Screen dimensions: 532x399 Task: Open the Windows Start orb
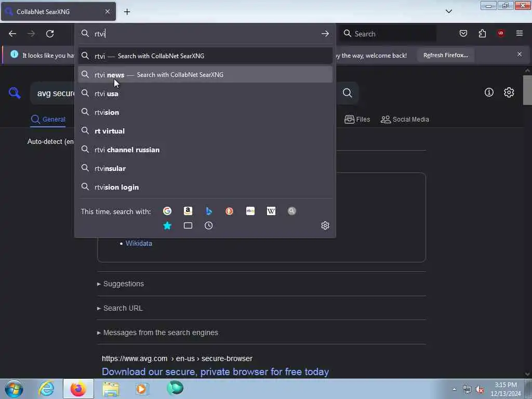coord(14,389)
